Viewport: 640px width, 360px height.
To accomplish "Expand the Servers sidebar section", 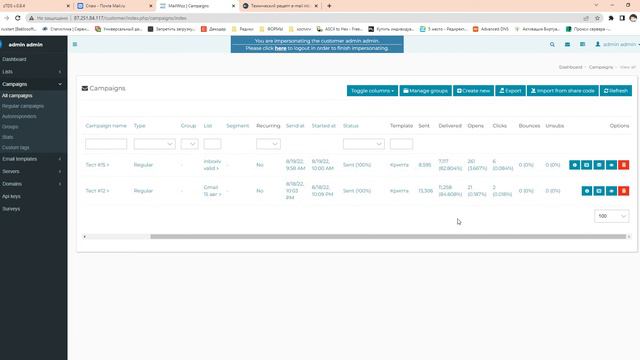I will (x=33, y=171).
